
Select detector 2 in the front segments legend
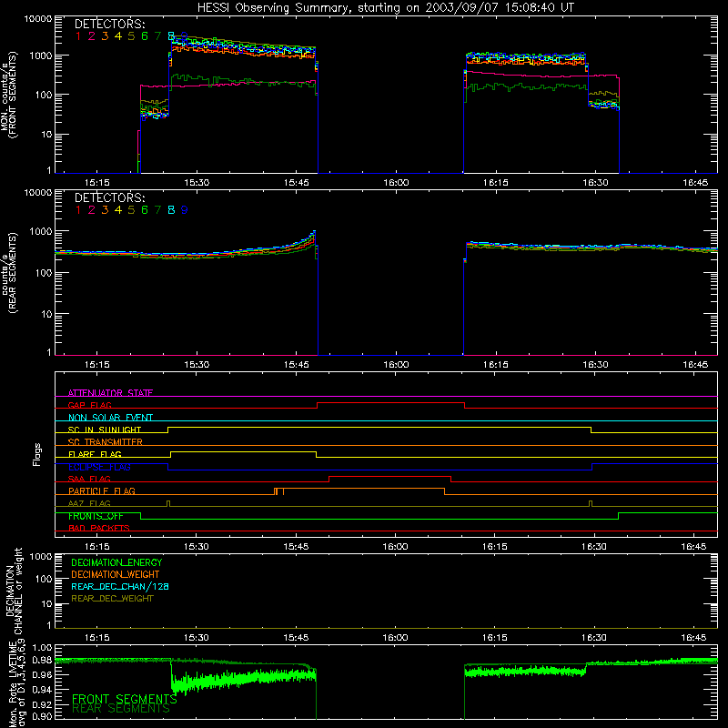[x=92, y=36]
